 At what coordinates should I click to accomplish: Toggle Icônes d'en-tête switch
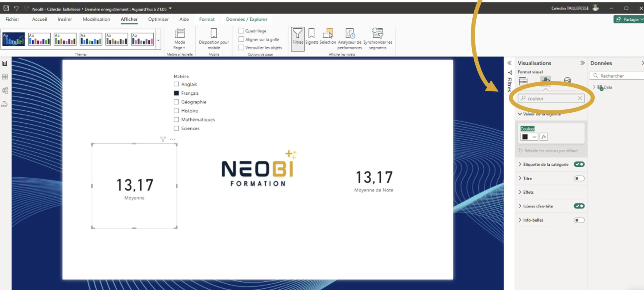pos(579,206)
